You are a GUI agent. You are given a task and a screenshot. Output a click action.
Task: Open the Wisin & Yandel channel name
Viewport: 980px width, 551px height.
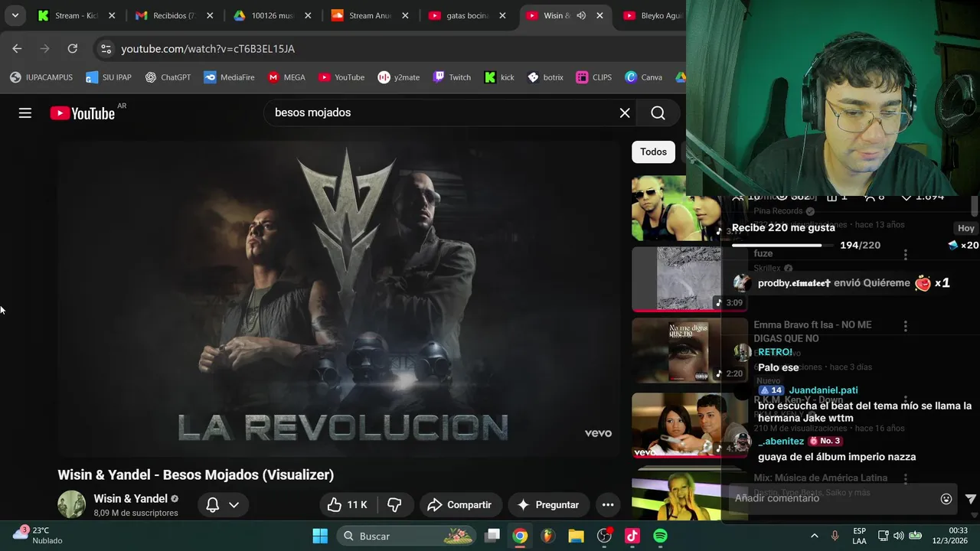pos(130,499)
